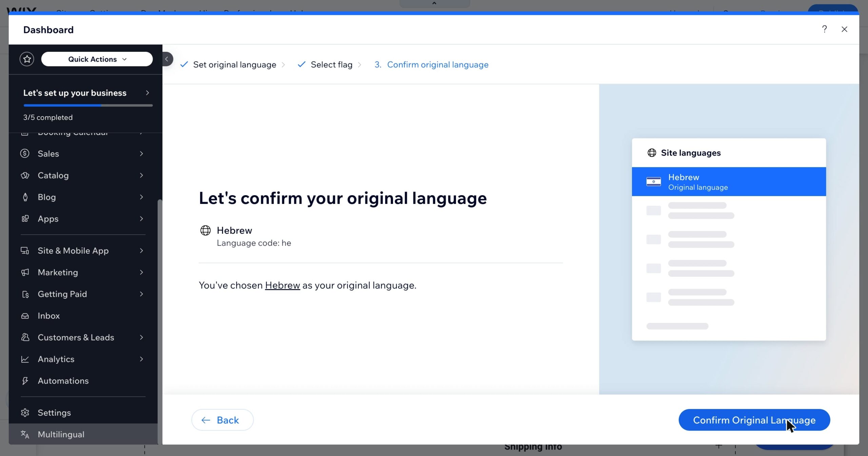Click the Multilingual translate icon
The height and width of the screenshot is (456, 868).
[25, 434]
